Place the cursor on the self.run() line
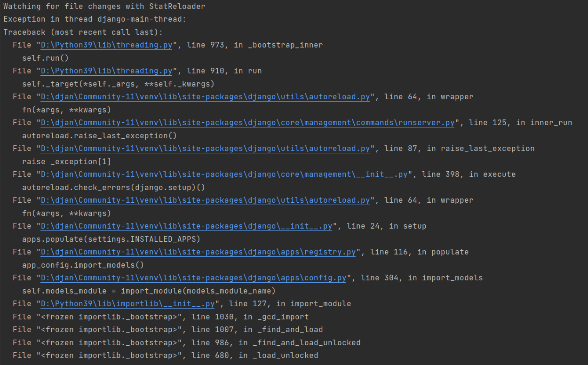 point(46,58)
